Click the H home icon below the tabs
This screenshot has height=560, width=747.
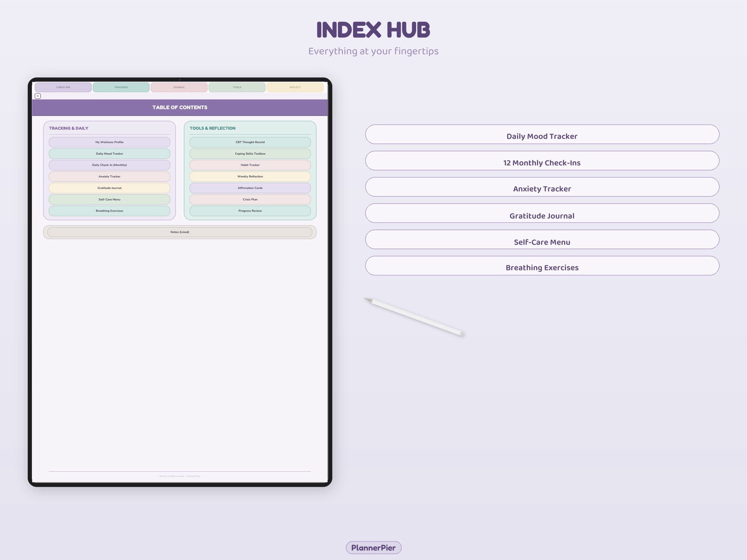pyautogui.click(x=38, y=95)
